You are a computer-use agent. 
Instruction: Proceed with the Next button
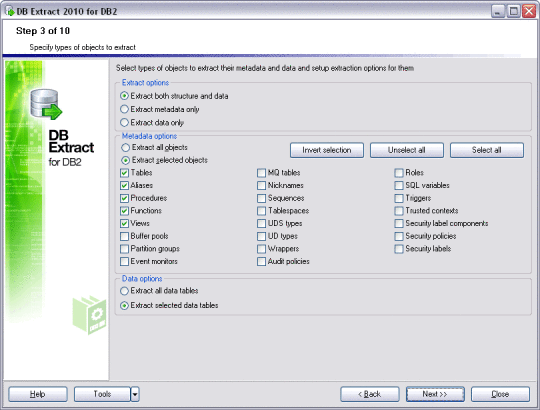click(x=435, y=394)
